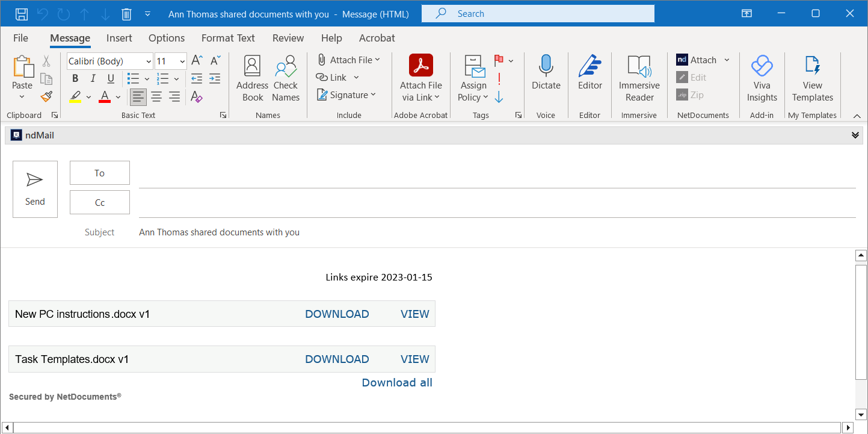Toggle italic formatting

coord(92,78)
